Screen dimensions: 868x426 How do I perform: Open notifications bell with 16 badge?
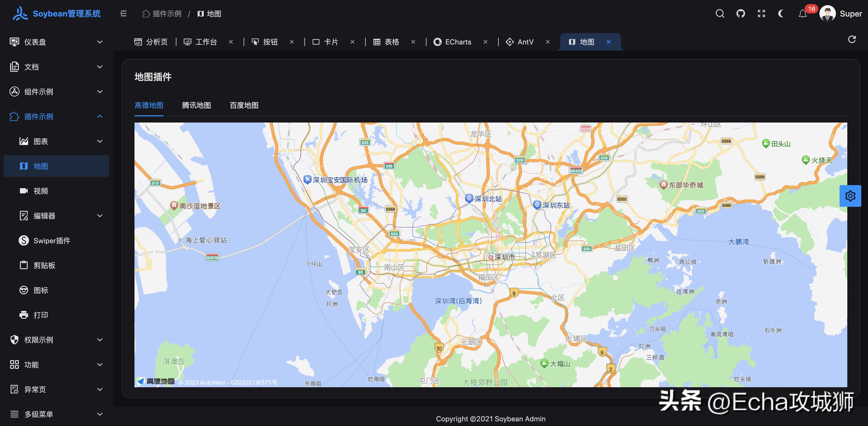pos(803,14)
